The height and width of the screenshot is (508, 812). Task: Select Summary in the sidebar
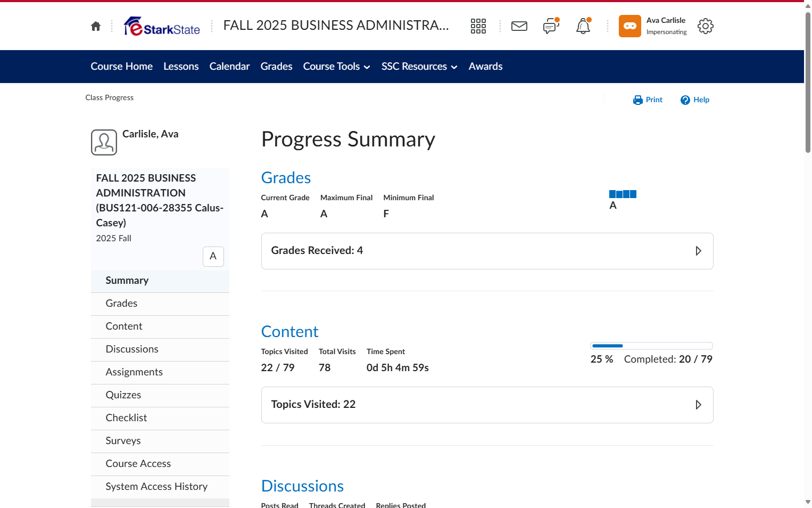point(160,281)
